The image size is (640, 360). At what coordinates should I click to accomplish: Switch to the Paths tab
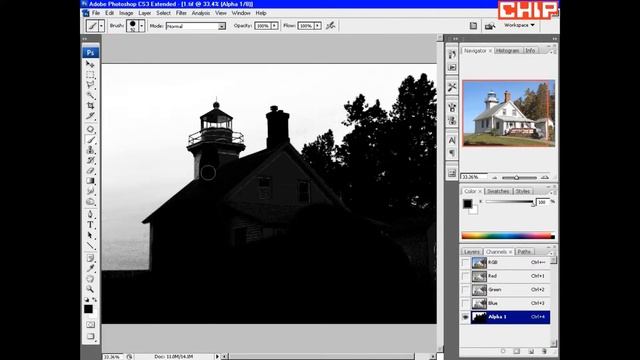pyautogui.click(x=524, y=252)
